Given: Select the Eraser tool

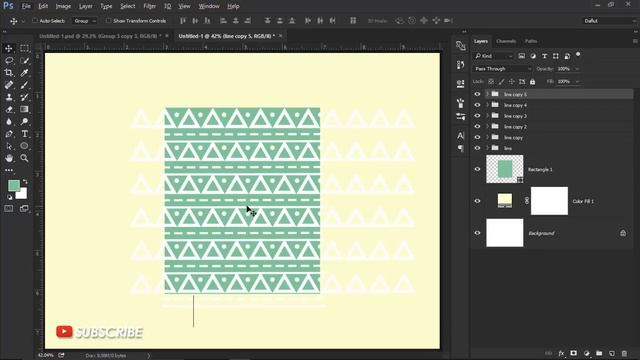Looking at the screenshot, I should pos(9,109).
